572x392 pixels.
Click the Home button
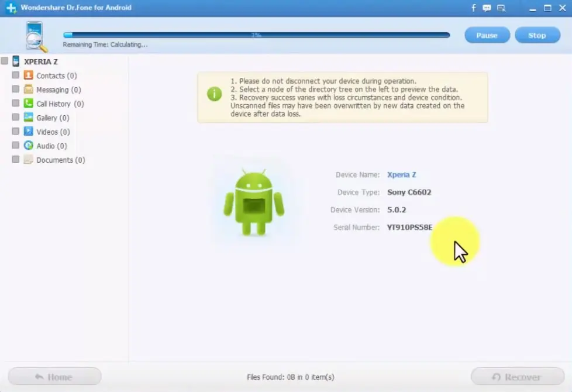tap(55, 376)
